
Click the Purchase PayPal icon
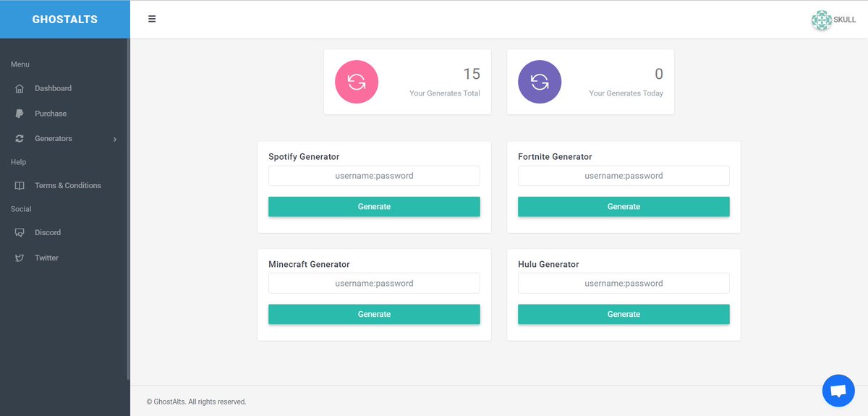(x=20, y=114)
